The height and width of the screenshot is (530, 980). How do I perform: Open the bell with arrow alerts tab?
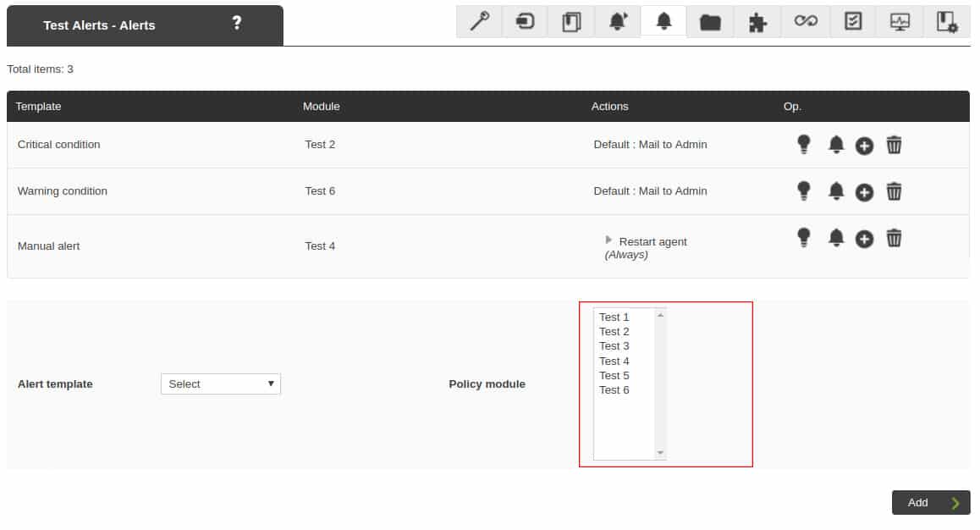[x=618, y=22]
